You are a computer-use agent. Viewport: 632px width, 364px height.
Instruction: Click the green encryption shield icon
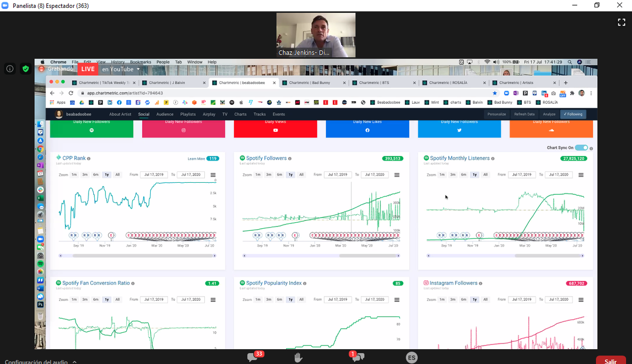(25, 69)
